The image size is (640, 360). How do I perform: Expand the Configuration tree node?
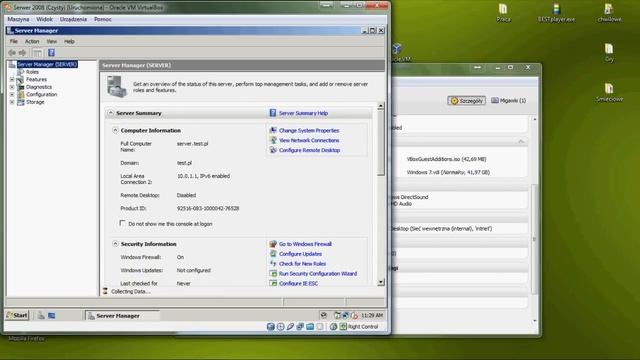(x=12, y=94)
